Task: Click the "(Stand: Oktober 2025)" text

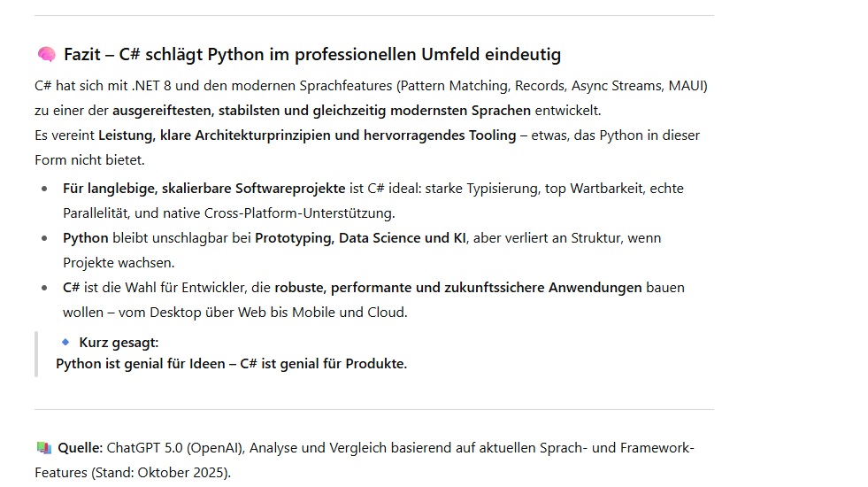Action: 160,473
